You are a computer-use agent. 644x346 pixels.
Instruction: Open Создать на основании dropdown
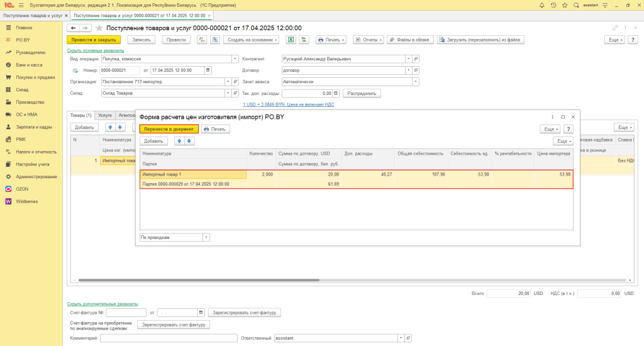(x=252, y=40)
